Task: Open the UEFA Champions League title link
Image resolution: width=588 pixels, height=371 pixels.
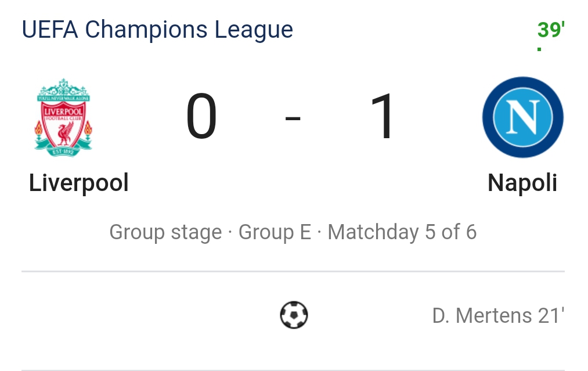Action: pyautogui.click(x=157, y=30)
